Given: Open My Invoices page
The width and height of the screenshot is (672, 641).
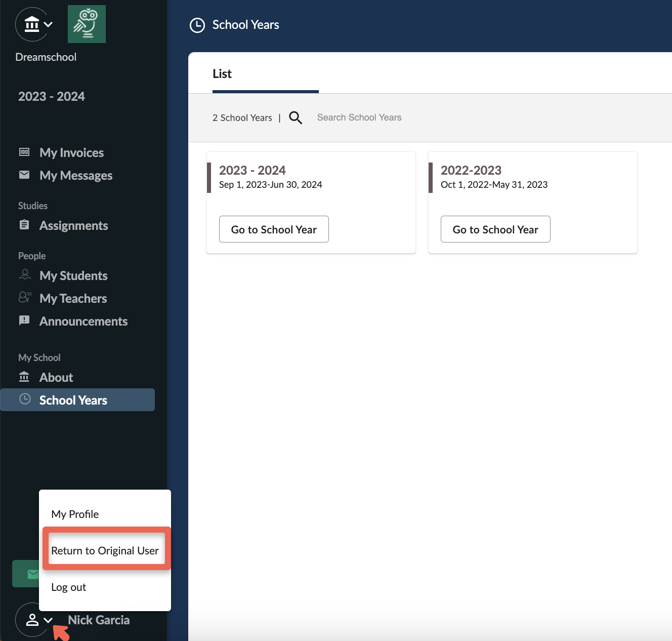Looking at the screenshot, I should 71,152.
